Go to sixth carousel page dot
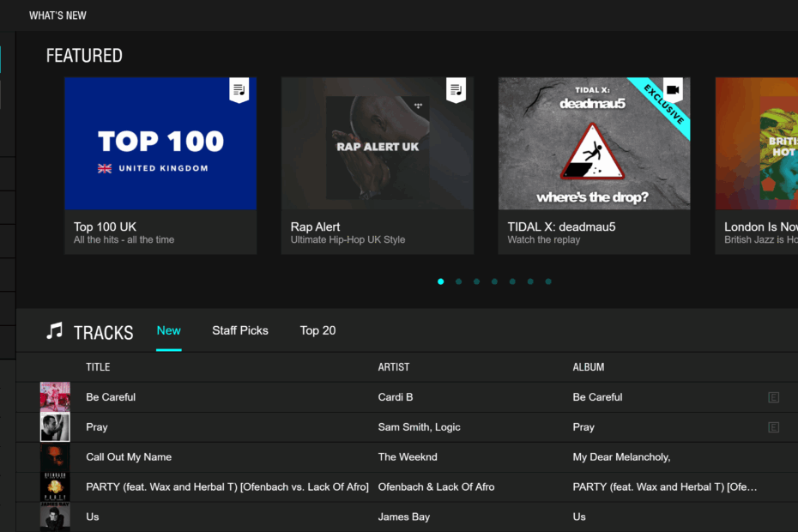Viewport: 798px width, 532px height. (530, 281)
